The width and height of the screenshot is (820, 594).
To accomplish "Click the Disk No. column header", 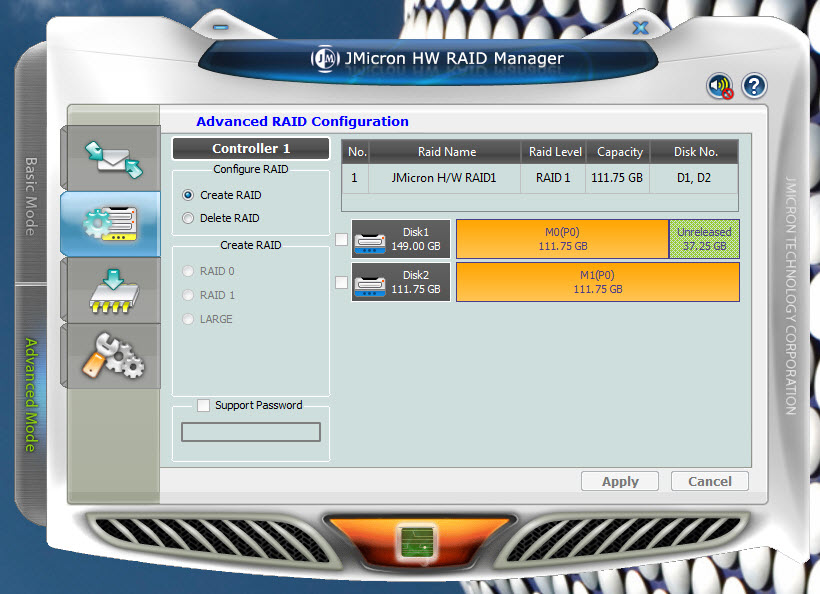I will coord(695,152).
